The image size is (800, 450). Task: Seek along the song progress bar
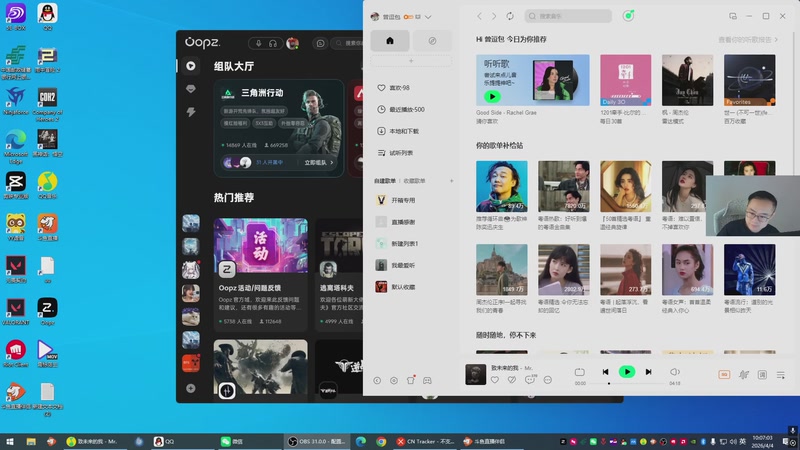click(x=627, y=383)
